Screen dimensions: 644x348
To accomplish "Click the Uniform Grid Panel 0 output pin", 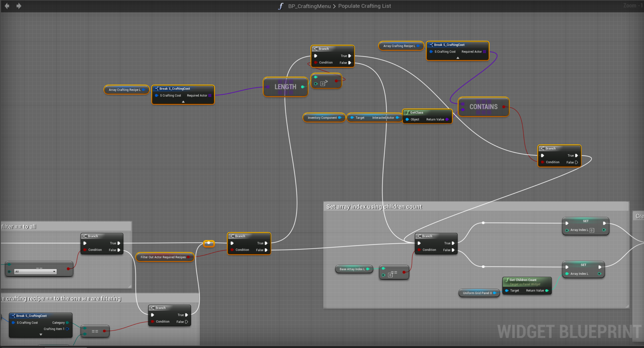I will click(x=494, y=293).
